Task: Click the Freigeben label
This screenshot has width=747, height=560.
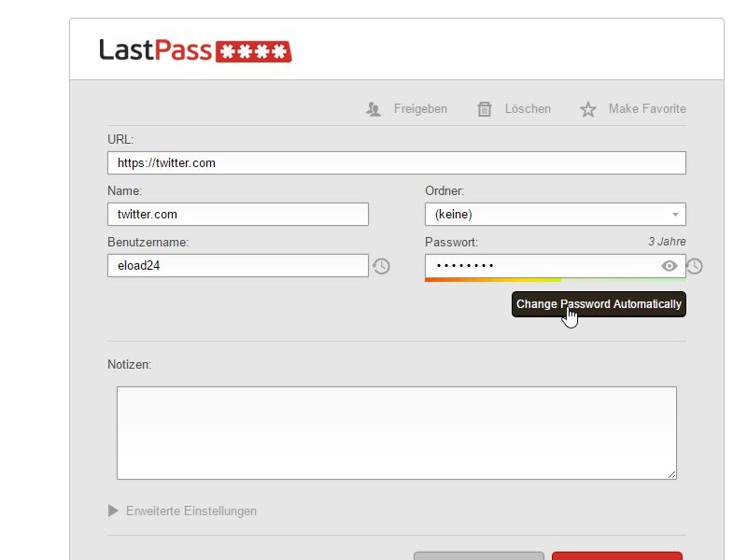Action: pos(420,109)
